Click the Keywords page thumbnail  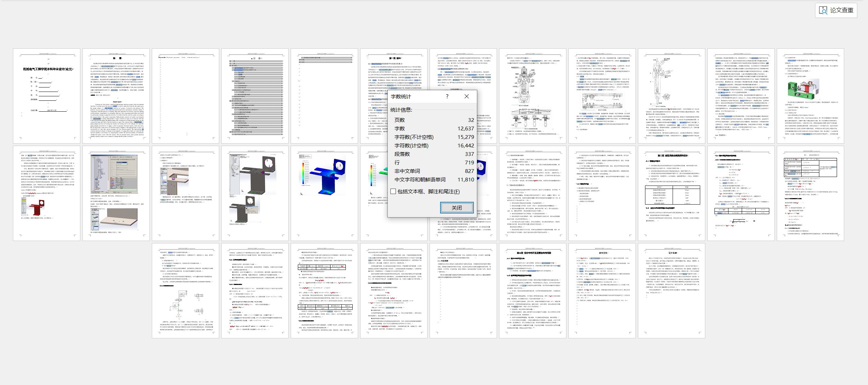tap(186, 96)
